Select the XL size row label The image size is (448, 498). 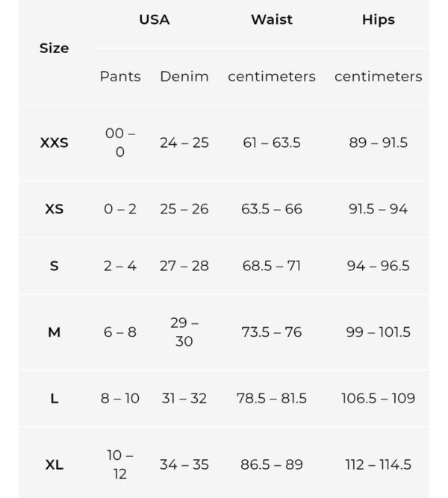coord(55,465)
